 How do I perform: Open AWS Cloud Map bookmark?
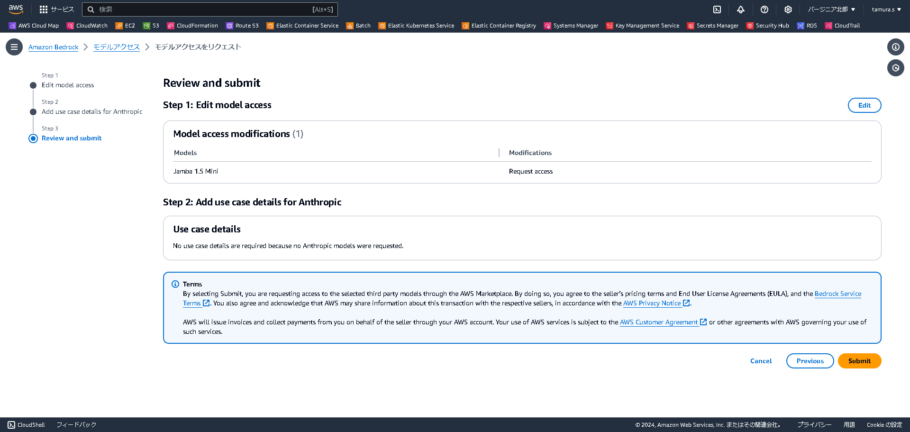coord(34,26)
